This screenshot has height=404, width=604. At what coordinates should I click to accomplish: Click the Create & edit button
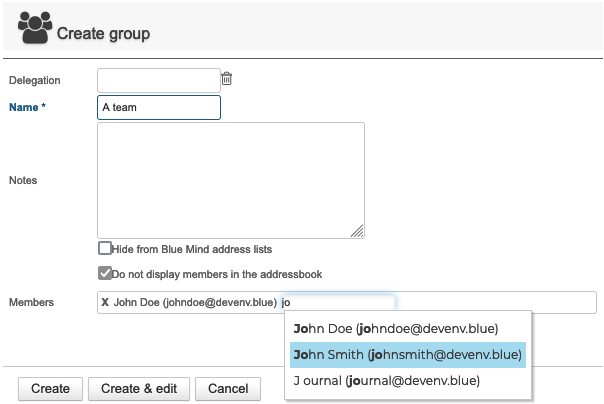139,389
